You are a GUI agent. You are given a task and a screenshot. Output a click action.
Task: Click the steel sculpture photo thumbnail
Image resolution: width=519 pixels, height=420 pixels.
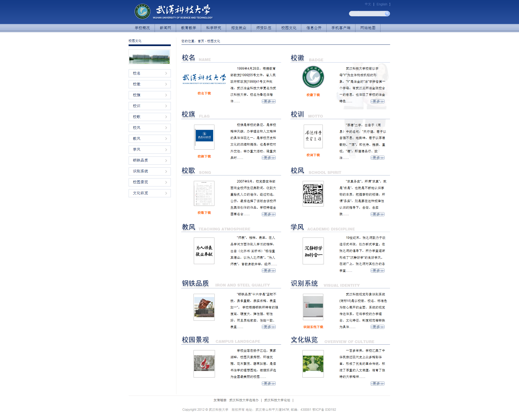click(x=204, y=307)
